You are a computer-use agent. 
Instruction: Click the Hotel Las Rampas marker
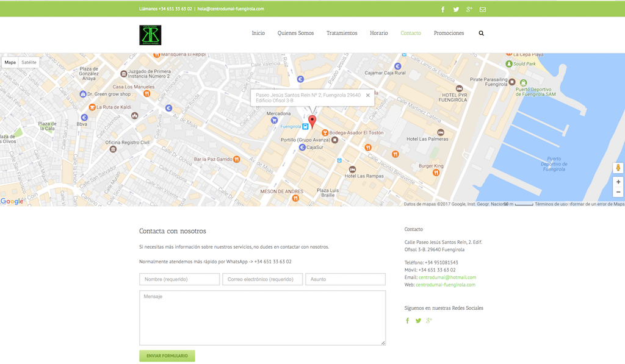pyautogui.click(x=352, y=170)
